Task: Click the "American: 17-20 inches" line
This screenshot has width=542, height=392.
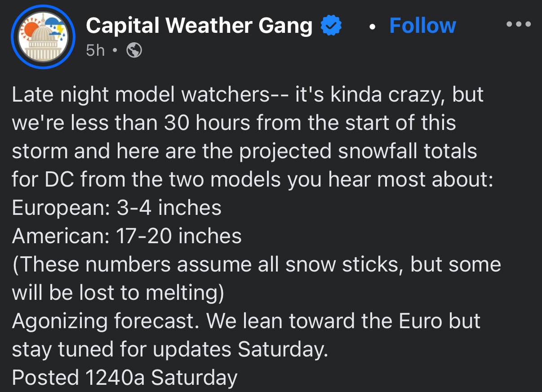Action: click(127, 236)
